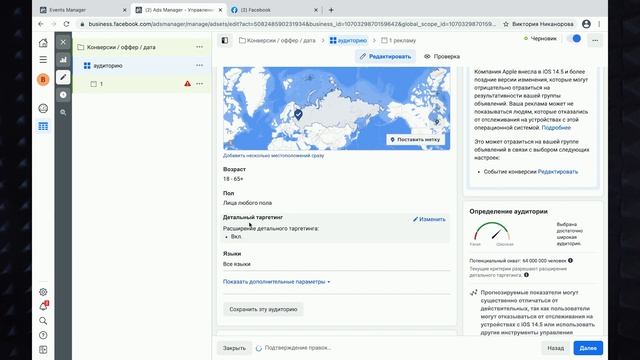Switch to the Facebook browser tab
Screen dimensions: 640x360
(256, 10)
